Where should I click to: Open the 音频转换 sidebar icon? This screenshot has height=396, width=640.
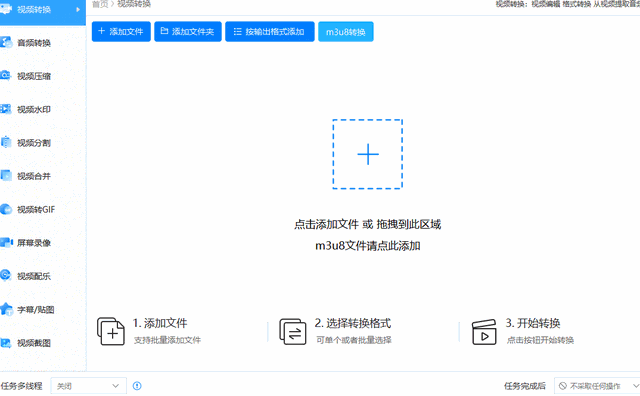(6, 42)
